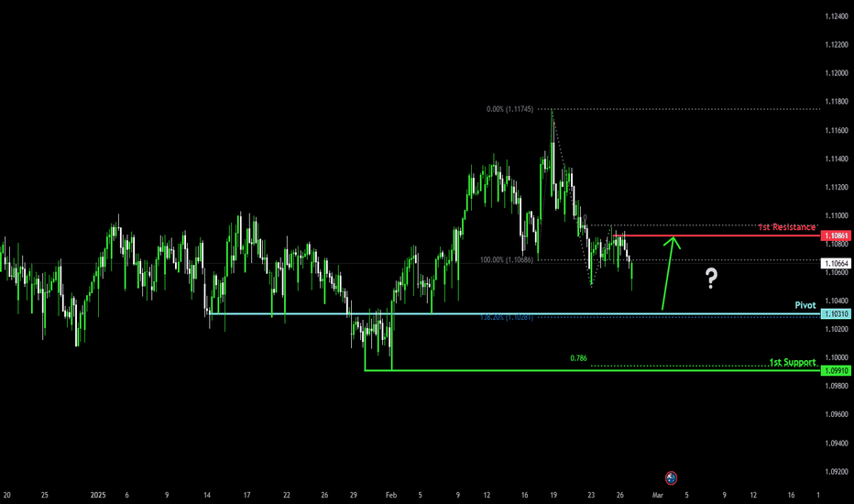Image resolution: width=854 pixels, height=504 pixels.
Task: Select the green upward arrow drawing
Action: (669, 273)
